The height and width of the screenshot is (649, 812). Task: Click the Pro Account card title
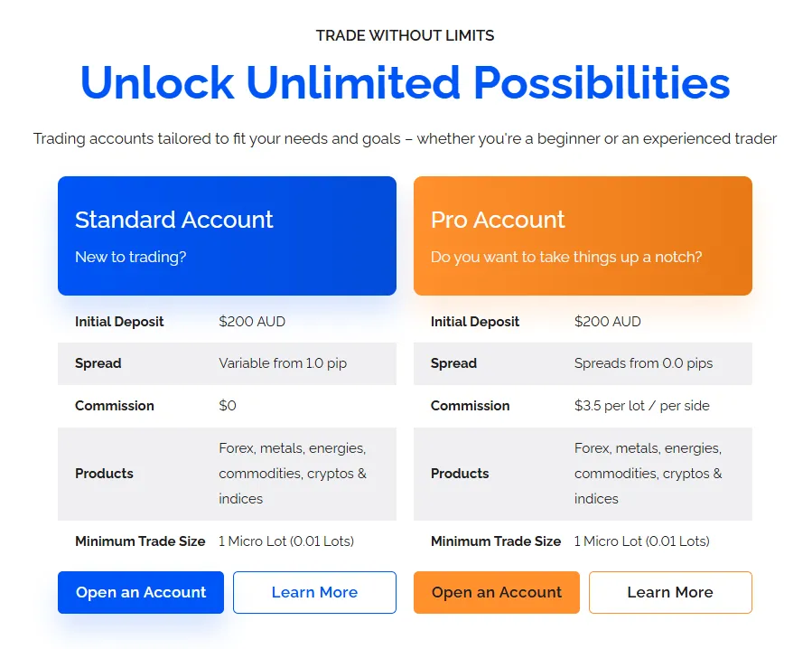pos(498,220)
